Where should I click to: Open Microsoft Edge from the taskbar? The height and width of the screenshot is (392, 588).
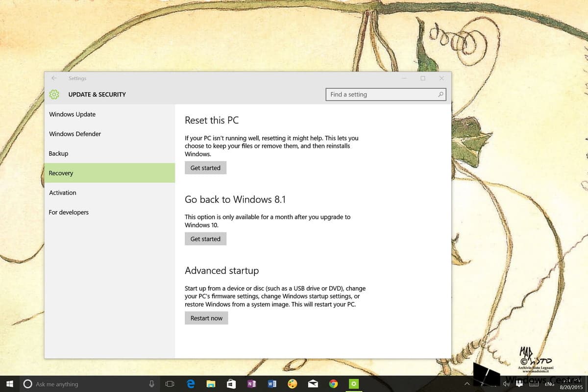191,384
